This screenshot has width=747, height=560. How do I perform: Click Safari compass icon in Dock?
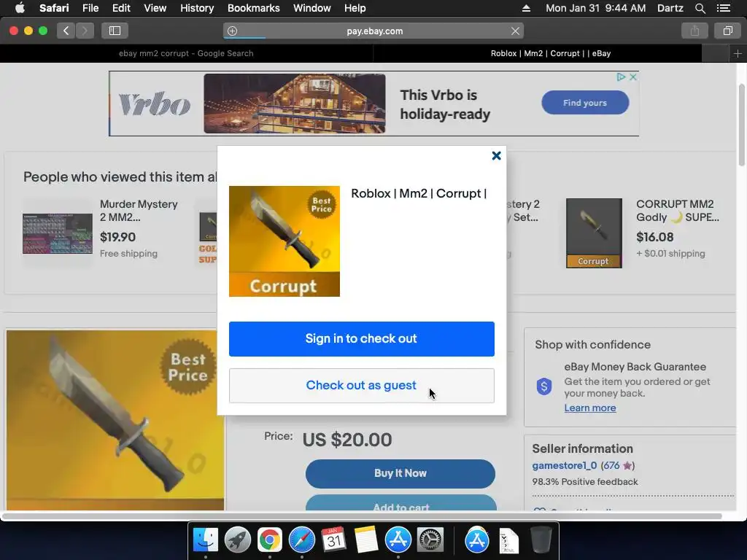tap(301, 540)
